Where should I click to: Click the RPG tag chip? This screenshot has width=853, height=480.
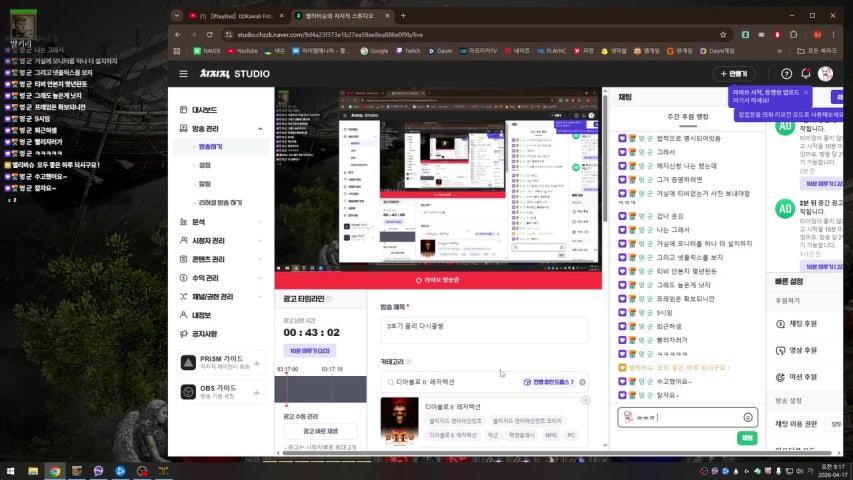point(551,435)
